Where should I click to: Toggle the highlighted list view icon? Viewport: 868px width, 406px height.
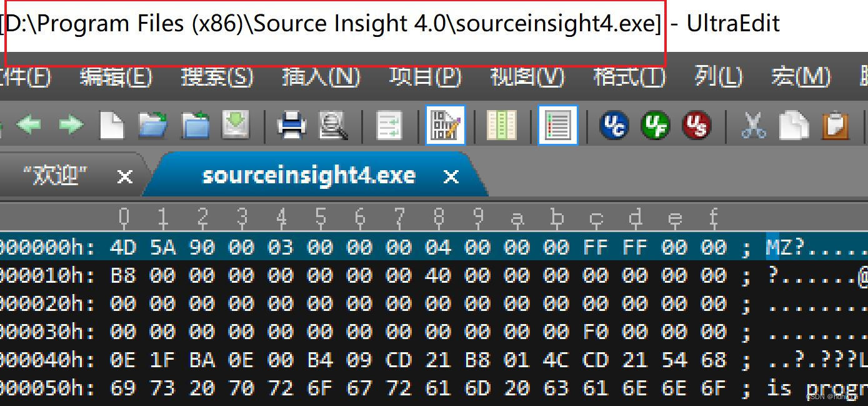(557, 125)
